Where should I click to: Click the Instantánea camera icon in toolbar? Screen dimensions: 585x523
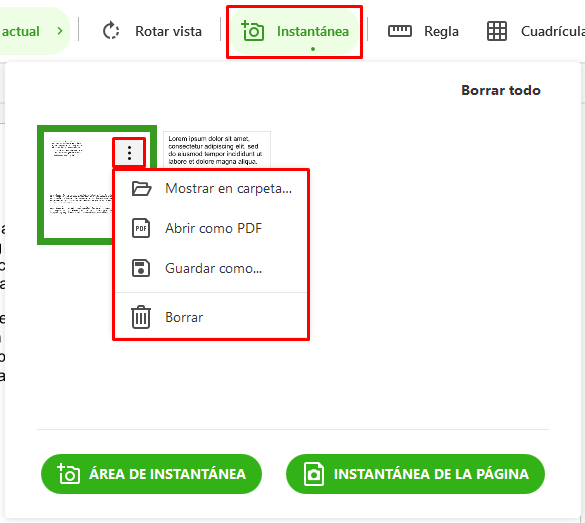coord(253,31)
